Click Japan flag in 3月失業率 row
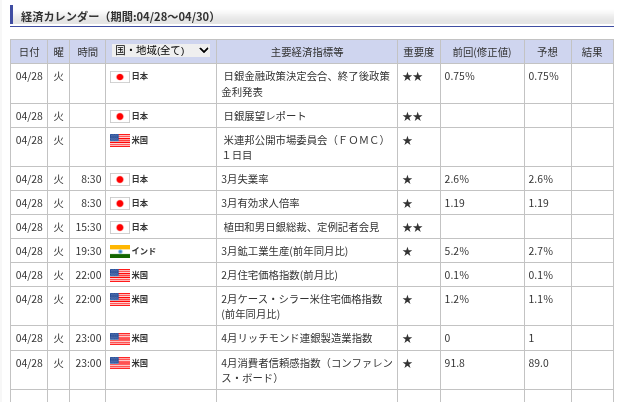Image resolution: width=619 pixels, height=402 pixels. (x=119, y=179)
